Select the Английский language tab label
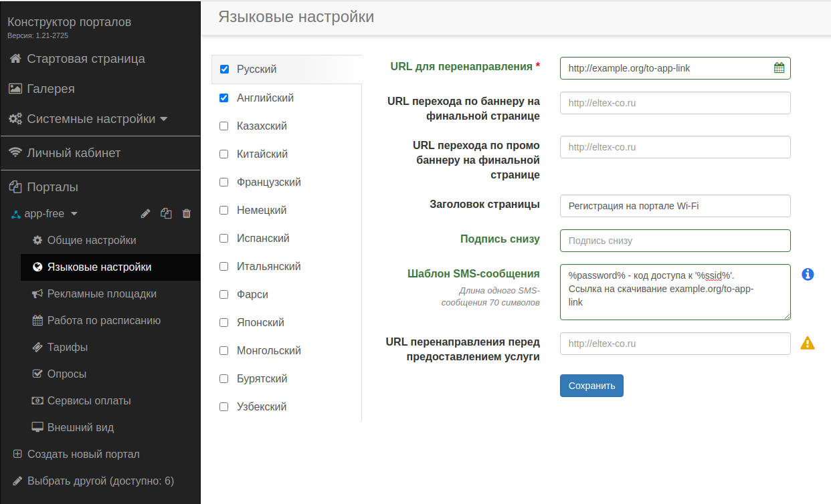This screenshot has width=831, height=504. pos(266,98)
